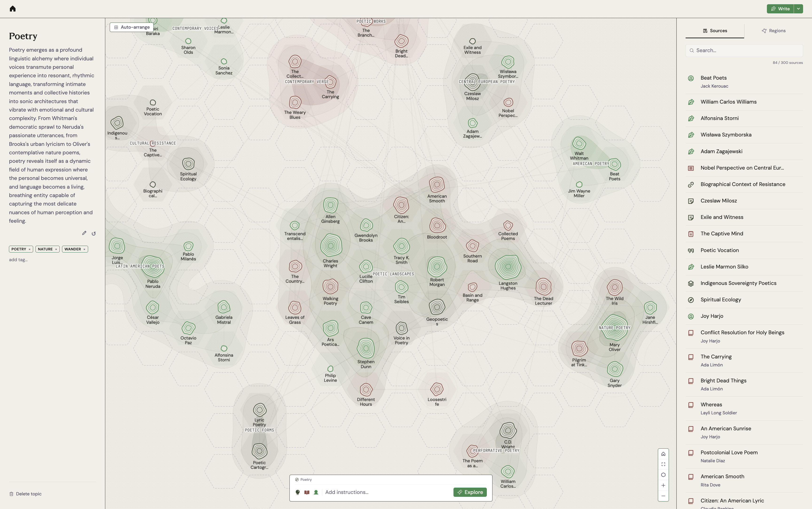Open Nobel Perspective on Central Europe source
Viewport: 812px width, 509px height.
(744, 168)
